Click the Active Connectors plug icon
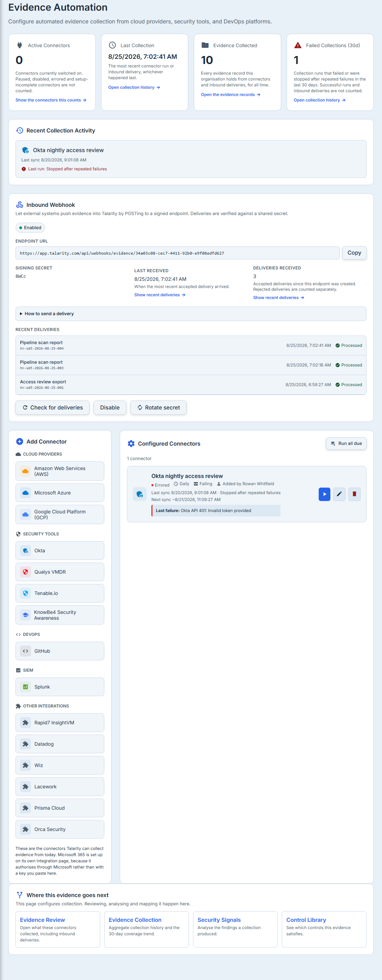 pyautogui.click(x=19, y=45)
